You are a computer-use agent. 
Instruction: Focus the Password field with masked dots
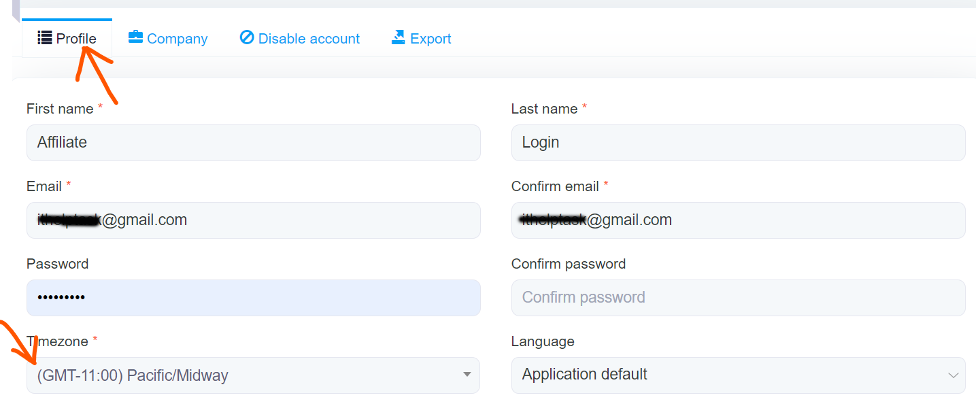(253, 298)
